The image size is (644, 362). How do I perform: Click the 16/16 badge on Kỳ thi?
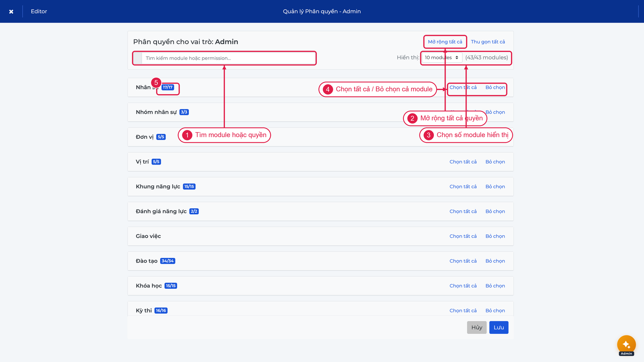click(x=161, y=311)
